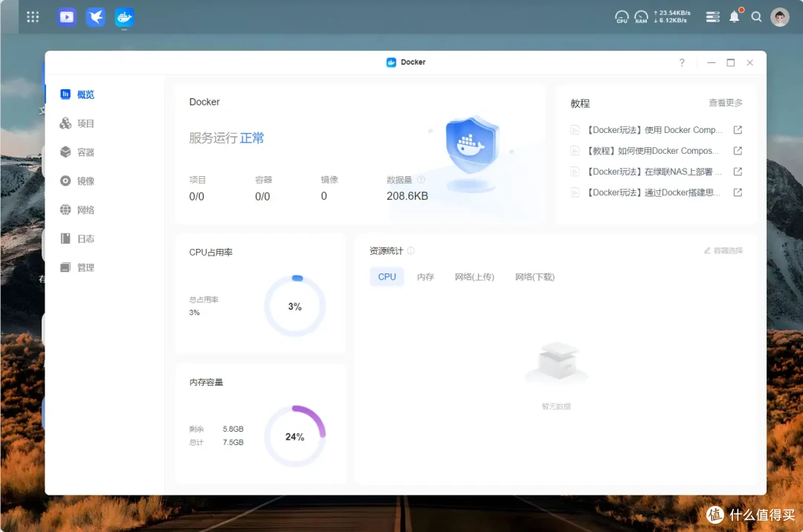Open tutorial 在绿联NAS上部署
803x532 pixels.
click(x=654, y=172)
